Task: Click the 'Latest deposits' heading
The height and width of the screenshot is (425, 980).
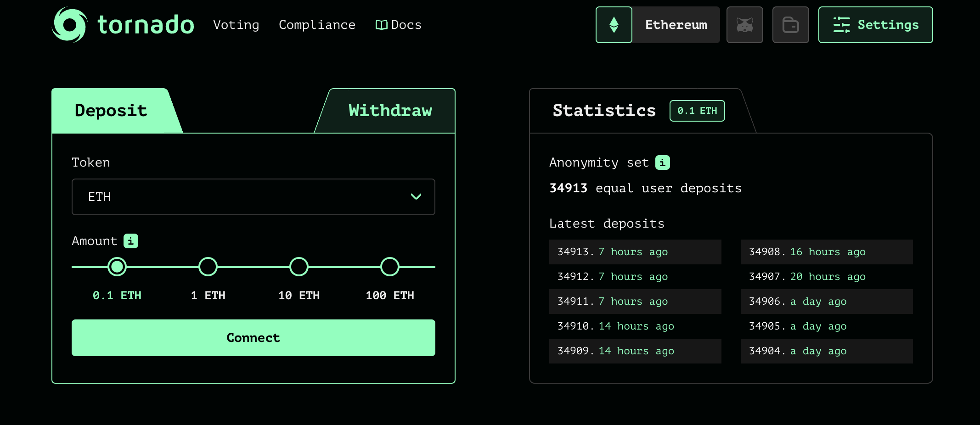Action: pos(607,224)
